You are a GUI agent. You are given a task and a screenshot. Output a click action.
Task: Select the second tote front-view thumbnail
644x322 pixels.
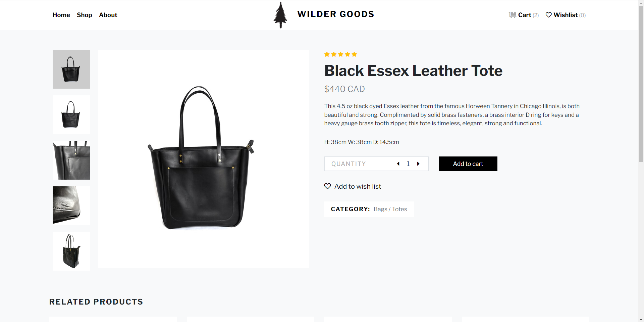click(71, 114)
